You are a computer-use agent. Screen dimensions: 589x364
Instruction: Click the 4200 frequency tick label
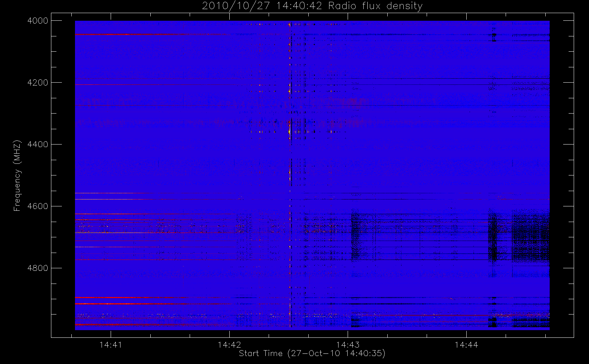[38, 83]
